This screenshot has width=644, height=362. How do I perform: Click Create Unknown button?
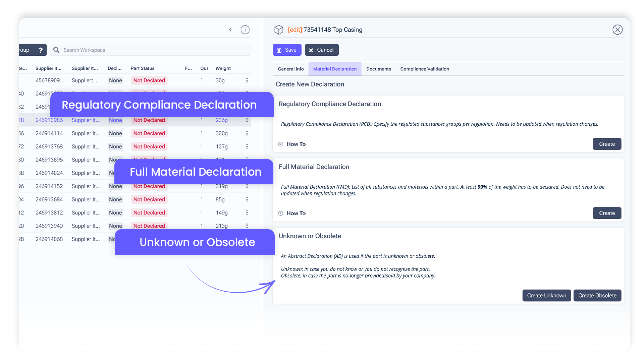click(546, 296)
